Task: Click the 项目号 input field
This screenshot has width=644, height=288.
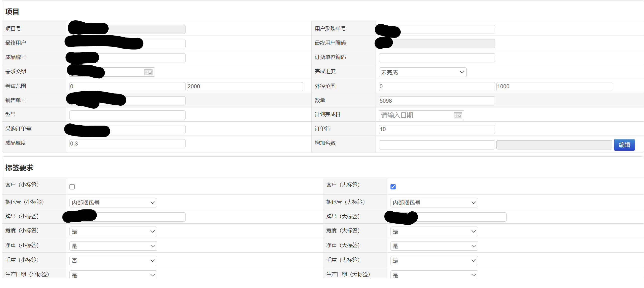Action: [x=128, y=29]
